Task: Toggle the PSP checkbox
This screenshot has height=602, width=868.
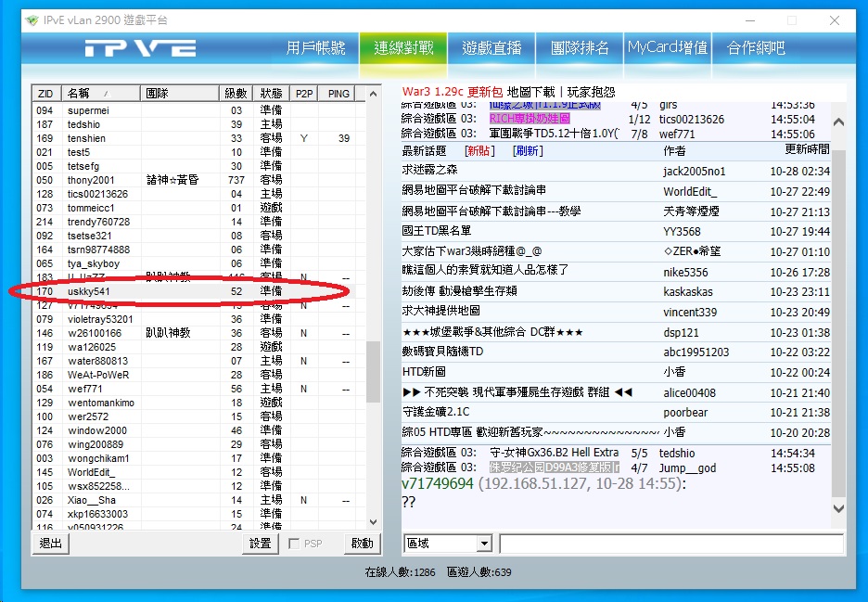Action: point(294,544)
